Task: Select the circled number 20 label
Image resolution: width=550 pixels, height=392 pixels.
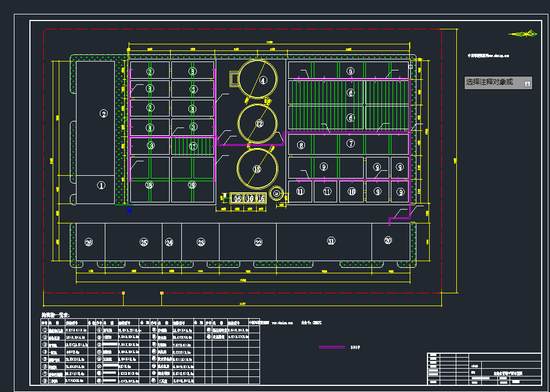Action: 388,241
